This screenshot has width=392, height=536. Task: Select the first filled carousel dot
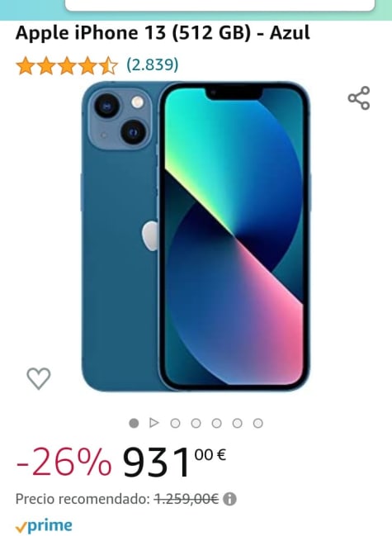134,423
